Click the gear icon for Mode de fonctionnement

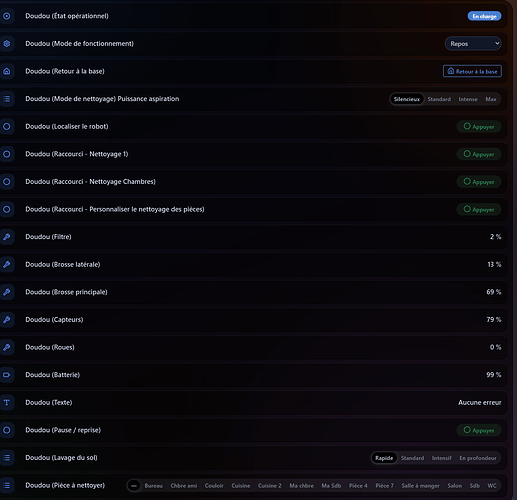click(x=7, y=44)
